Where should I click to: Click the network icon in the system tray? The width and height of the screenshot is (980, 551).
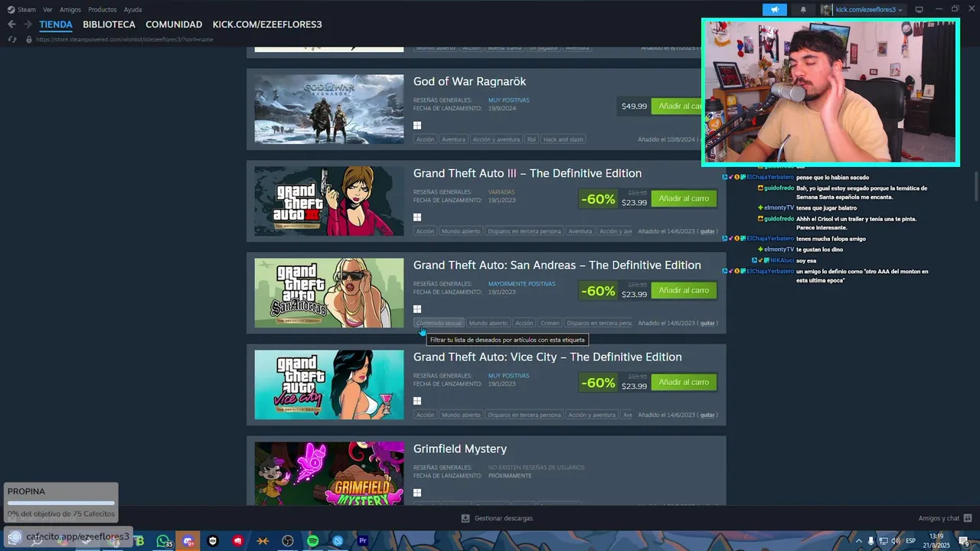pos(883,541)
